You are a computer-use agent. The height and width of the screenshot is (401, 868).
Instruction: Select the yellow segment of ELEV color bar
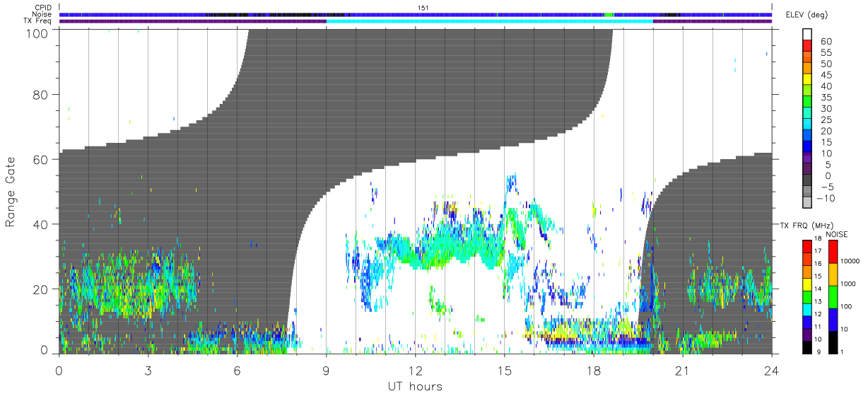[x=808, y=80]
